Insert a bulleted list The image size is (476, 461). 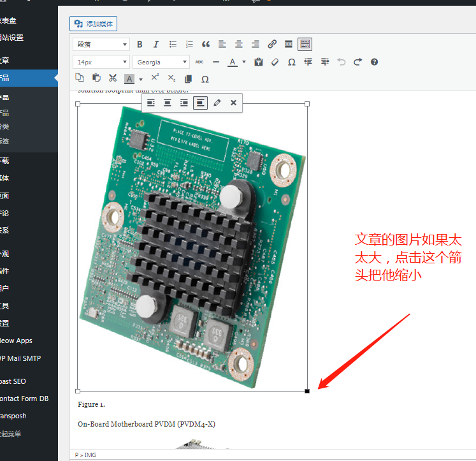(173, 45)
